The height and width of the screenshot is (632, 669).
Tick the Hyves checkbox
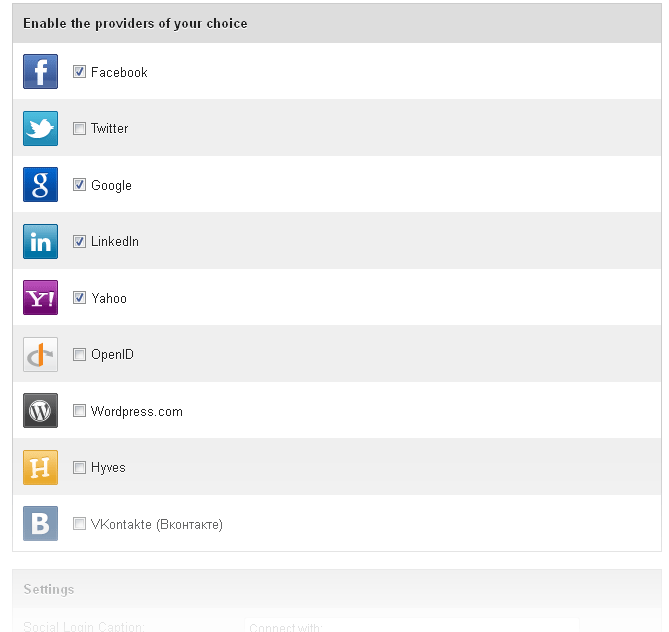tap(80, 467)
